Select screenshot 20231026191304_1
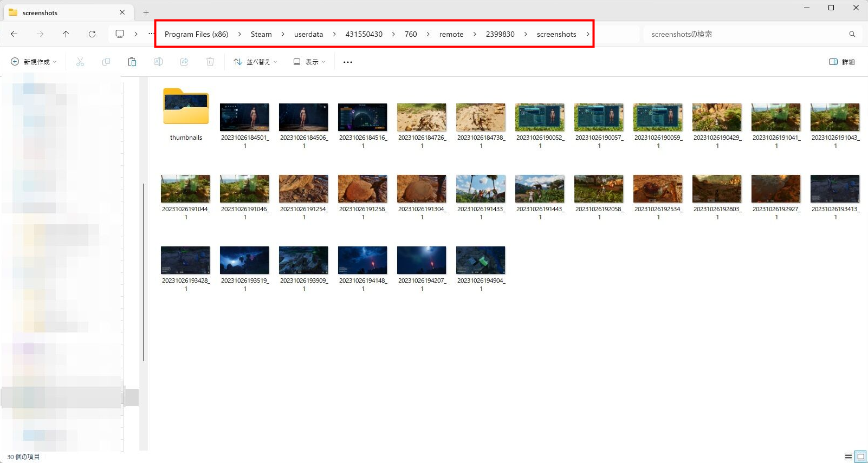The image size is (868, 463). coord(422,197)
